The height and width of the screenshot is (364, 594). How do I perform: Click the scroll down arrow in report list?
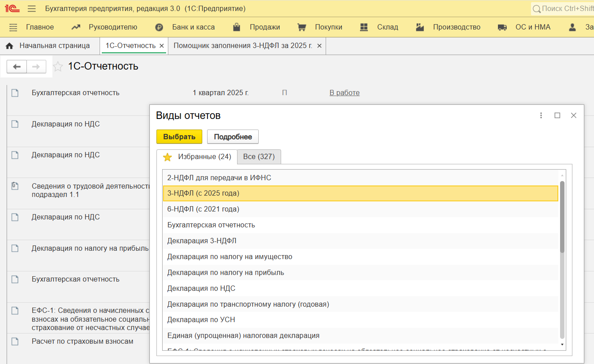coord(562,344)
